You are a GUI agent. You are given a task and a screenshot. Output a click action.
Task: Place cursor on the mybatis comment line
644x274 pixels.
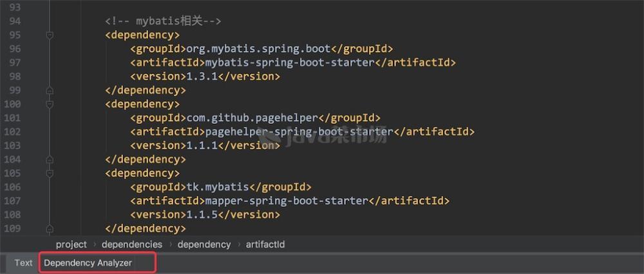coord(163,21)
